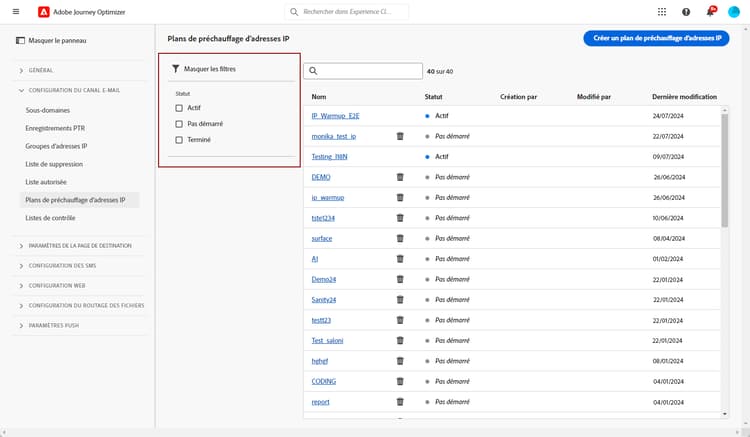Check the Pas démarré filter

(179, 123)
